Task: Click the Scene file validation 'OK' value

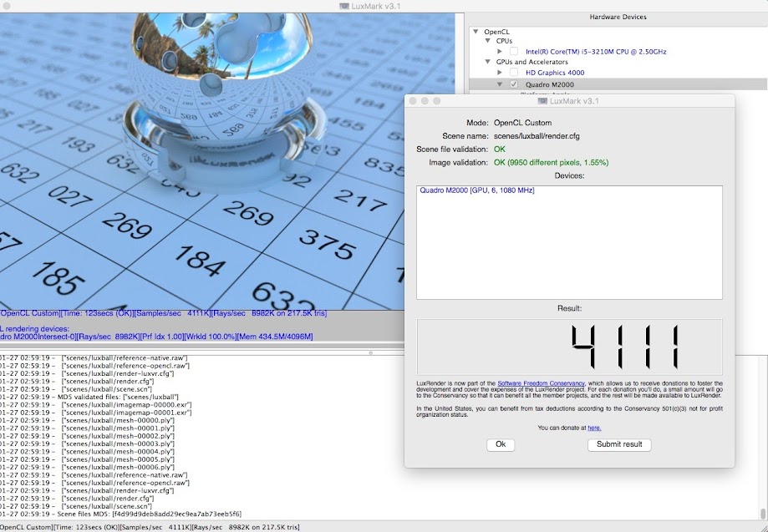Action: (x=499, y=149)
